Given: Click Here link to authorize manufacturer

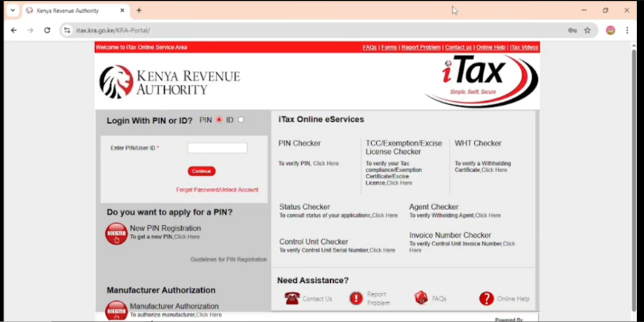Looking at the screenshot, I should (209, 315).
